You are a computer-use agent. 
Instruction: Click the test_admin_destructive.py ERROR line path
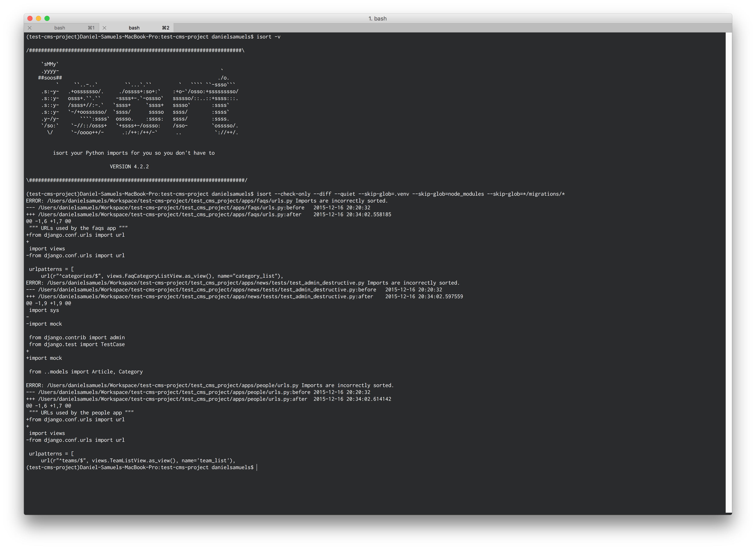(206, 283)
